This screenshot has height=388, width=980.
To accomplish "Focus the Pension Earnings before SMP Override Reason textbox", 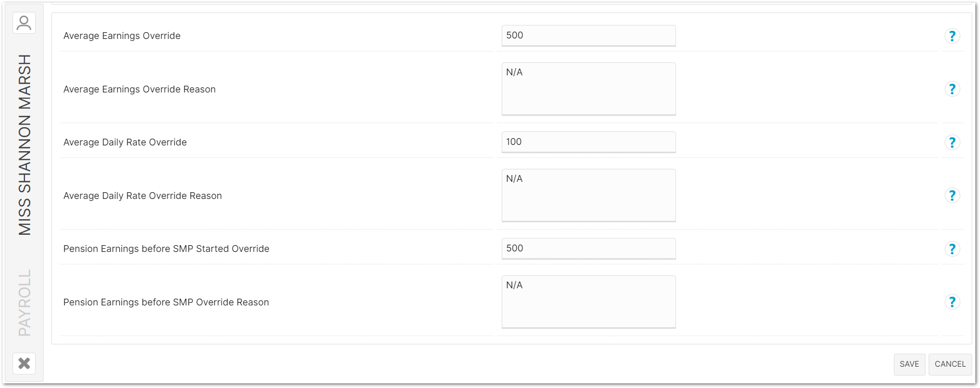I will (x=588, y=302).
